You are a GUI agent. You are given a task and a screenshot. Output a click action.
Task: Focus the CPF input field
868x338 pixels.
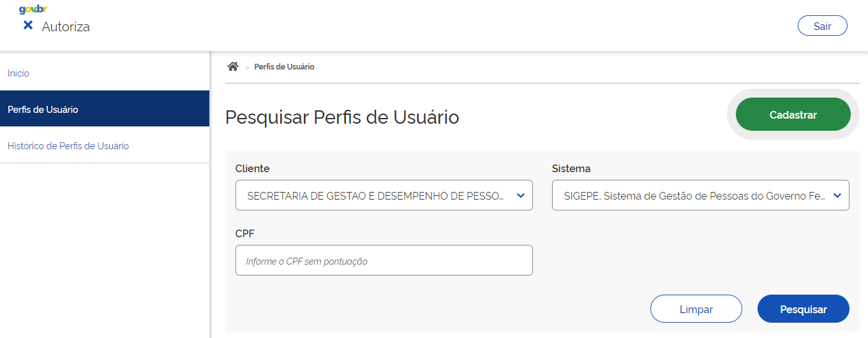[384, 260]
